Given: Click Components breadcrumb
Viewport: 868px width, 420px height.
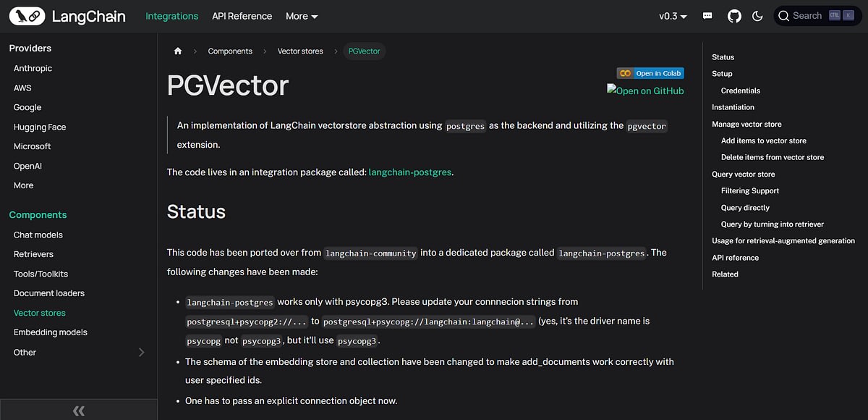Looking at the screenshot, I should coord(230,51).
